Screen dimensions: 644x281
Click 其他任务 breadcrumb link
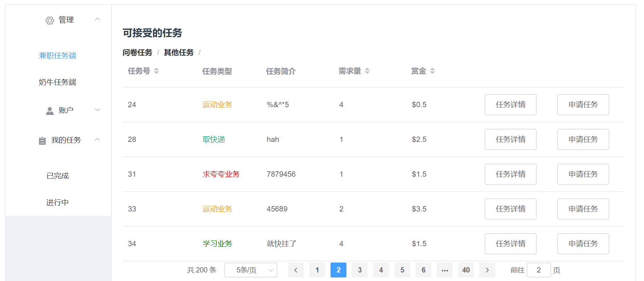coord(179,53)
